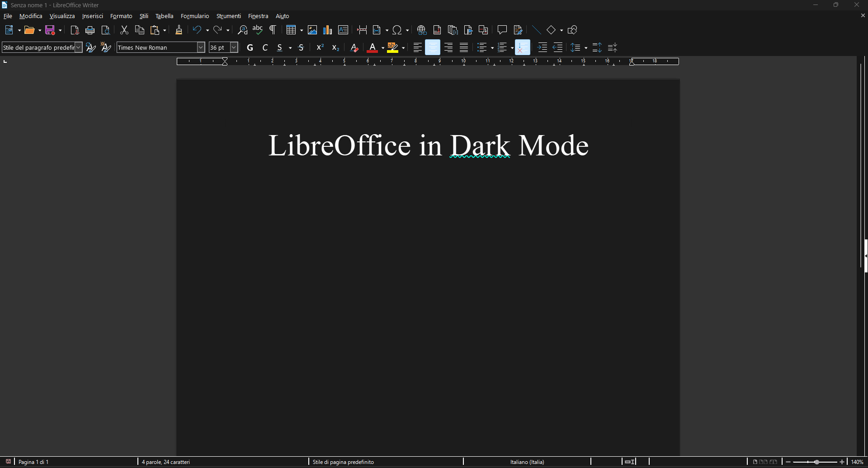Click Stile di pagina predefinito

(343, 462)
